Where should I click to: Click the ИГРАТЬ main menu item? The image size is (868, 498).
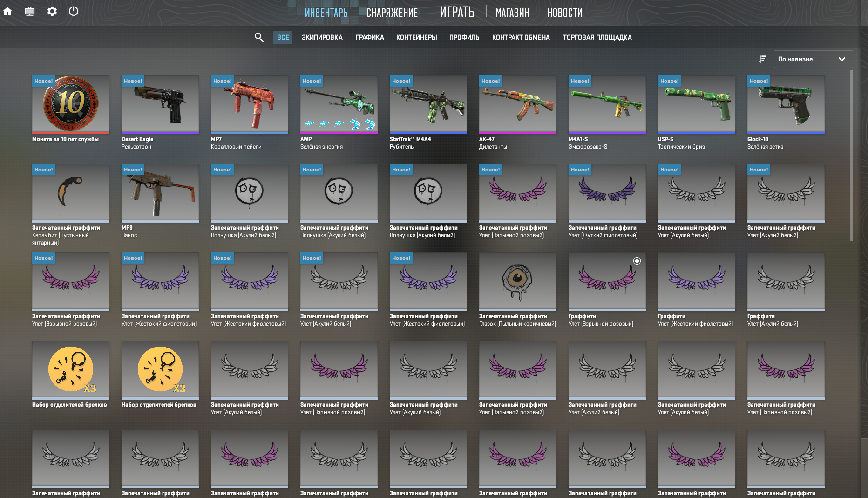coord(457,12)
